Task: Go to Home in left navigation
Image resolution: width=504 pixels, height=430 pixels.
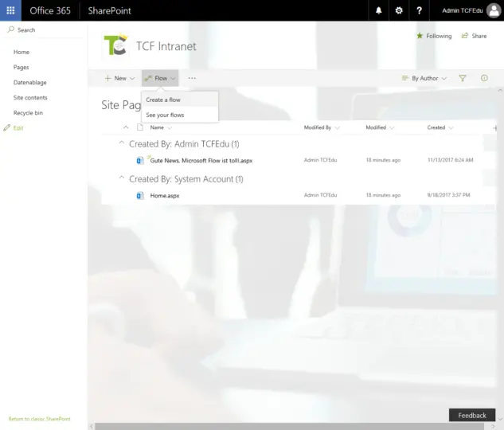Action: 21,52
